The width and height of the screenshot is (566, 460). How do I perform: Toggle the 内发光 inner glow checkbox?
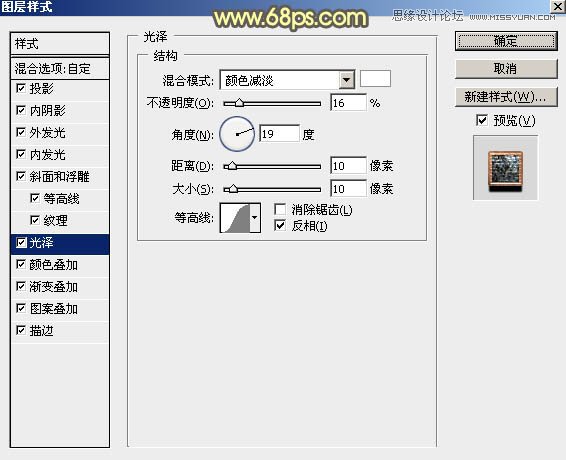click(x=21, y=155)
